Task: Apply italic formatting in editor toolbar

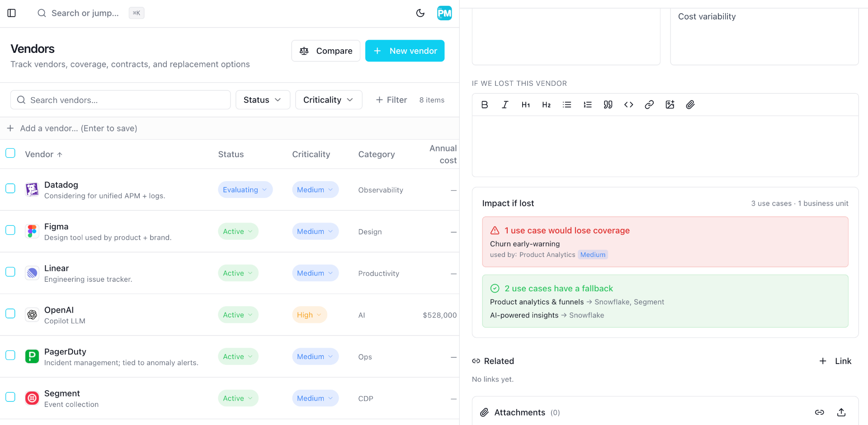Action: coord(505,105)
